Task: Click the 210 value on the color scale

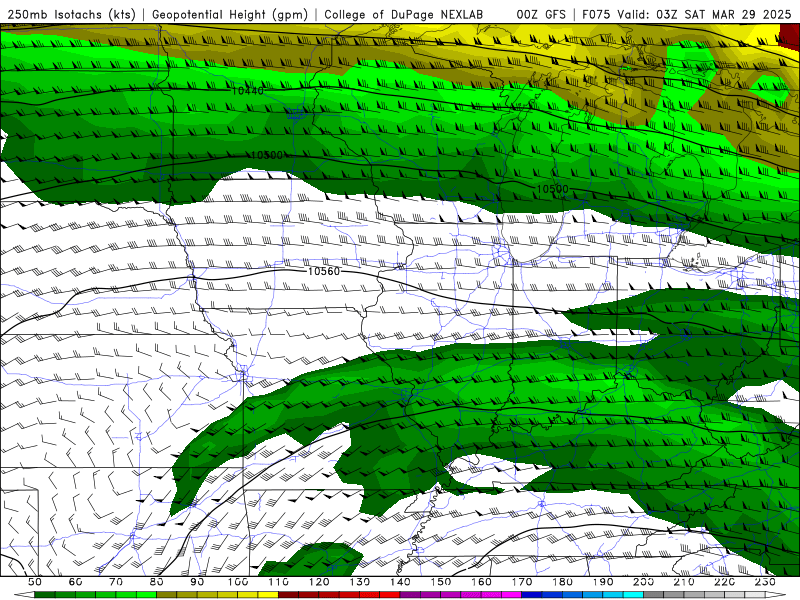Action: 684,582
